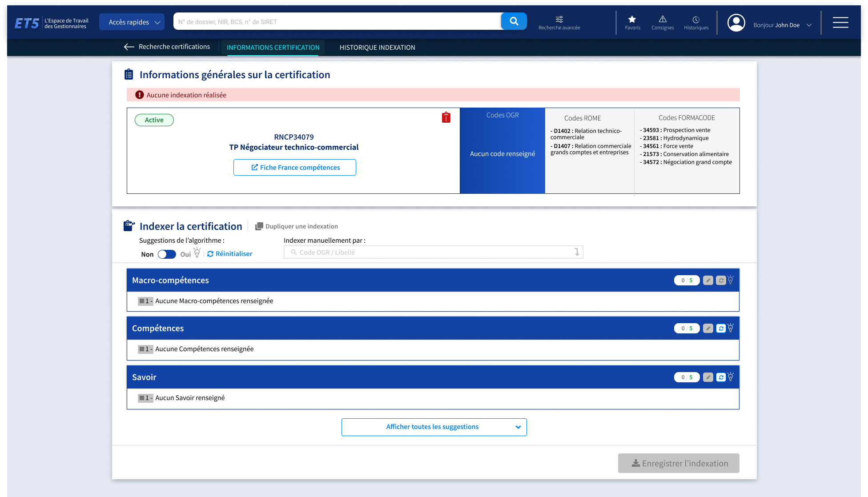The image size is (868, 497).
Task: Open Fiche France compétences link
Action: [x=295, y=168]
